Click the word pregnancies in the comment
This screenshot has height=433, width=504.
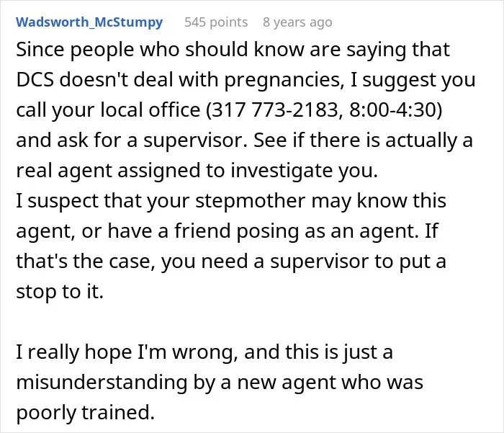(282, 80)
